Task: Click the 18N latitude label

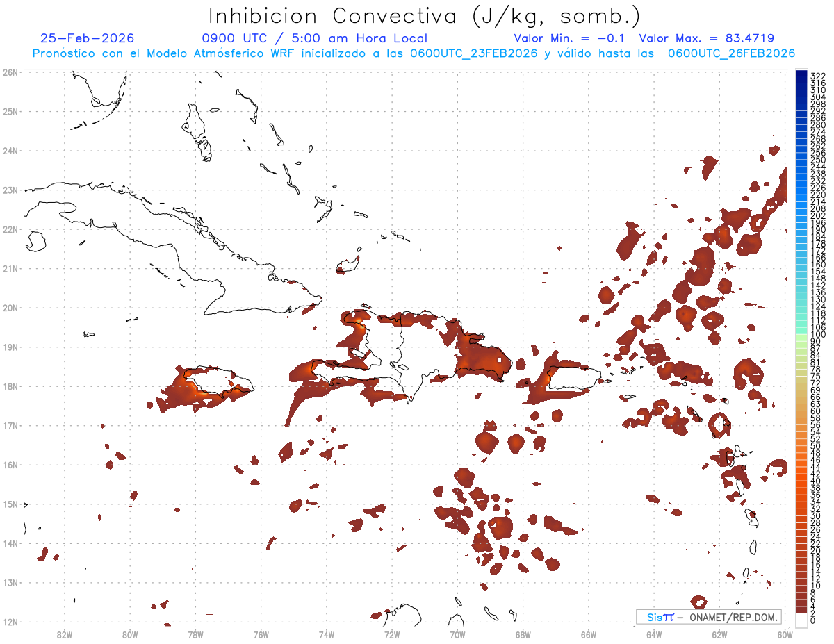Action: [10, 386]
